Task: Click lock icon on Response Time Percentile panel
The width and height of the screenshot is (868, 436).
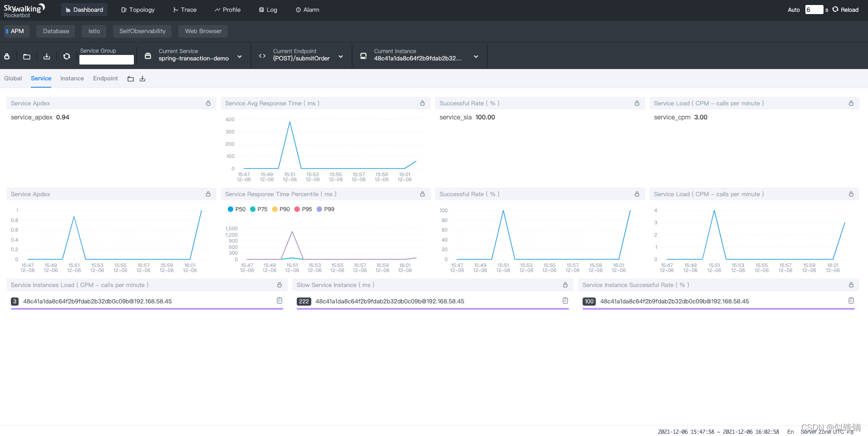Action: pos(422,194)
